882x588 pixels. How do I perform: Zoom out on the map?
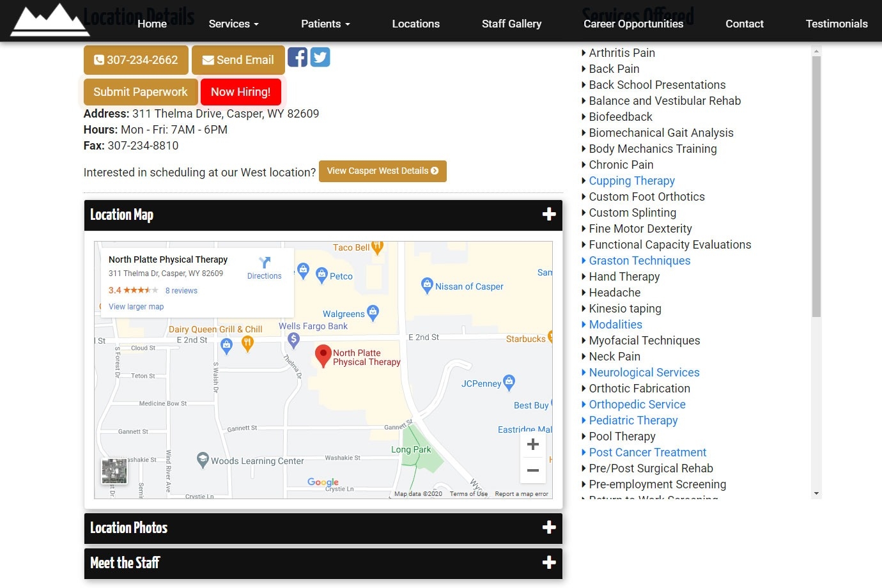(533, 470)
